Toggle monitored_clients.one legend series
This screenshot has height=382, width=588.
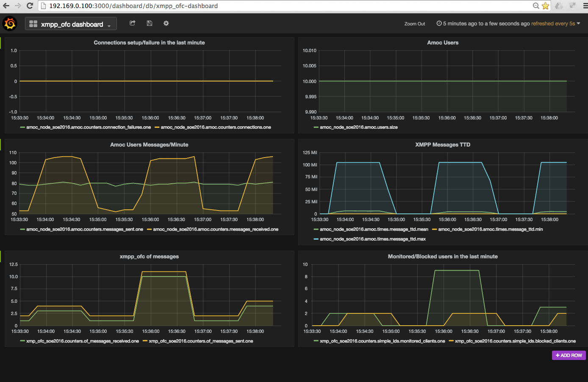tap(383, 341)
